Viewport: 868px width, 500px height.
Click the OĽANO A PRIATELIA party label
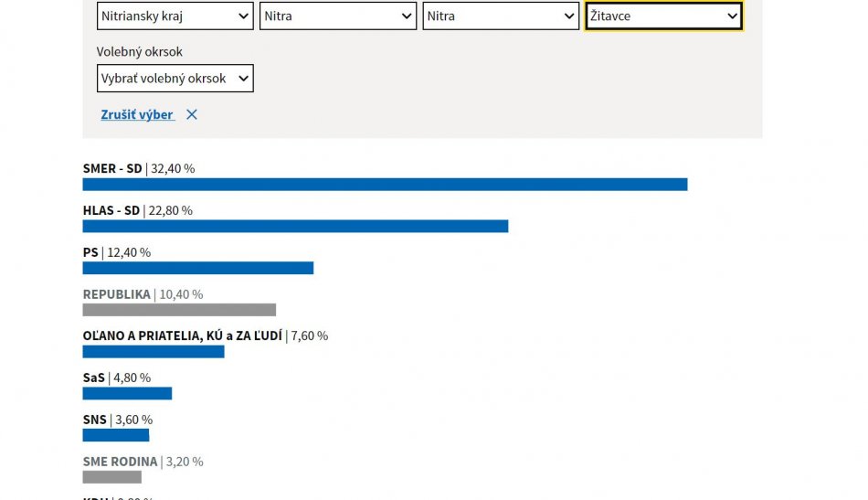coord(183,335)
